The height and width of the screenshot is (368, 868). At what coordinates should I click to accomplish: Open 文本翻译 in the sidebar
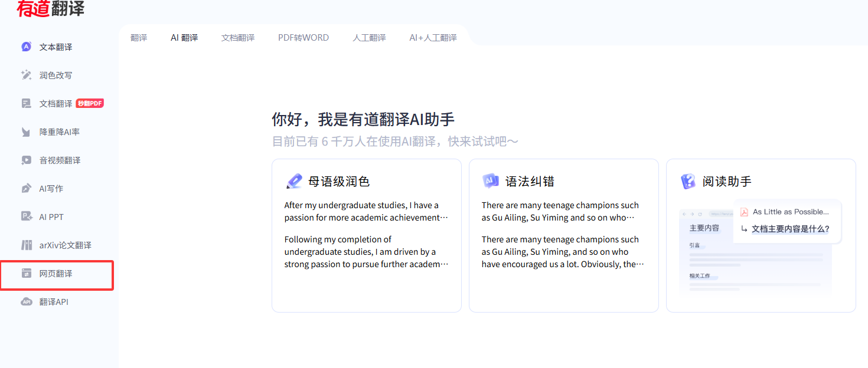pos(56,47)
